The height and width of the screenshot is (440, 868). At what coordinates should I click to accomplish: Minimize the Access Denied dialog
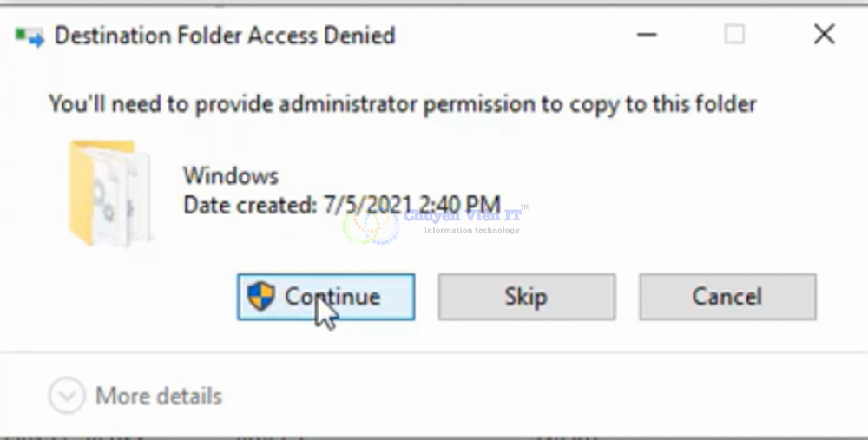pyautogui.click(x=646, y=36)
